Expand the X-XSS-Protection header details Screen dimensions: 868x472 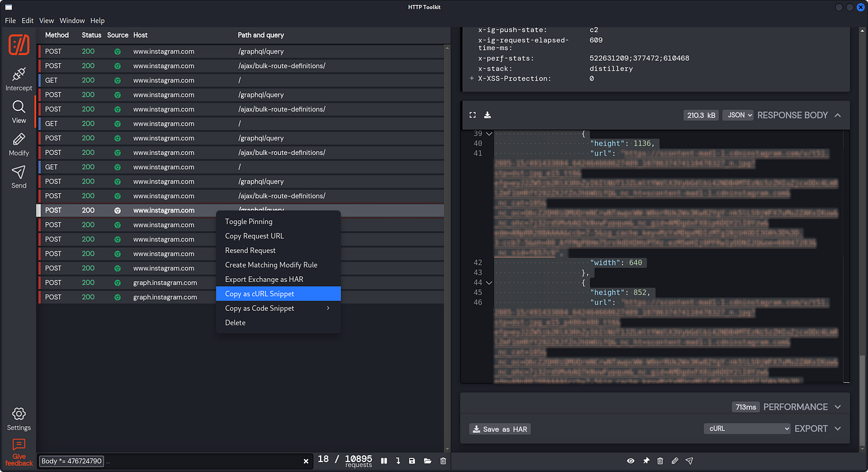pos(472,79)
